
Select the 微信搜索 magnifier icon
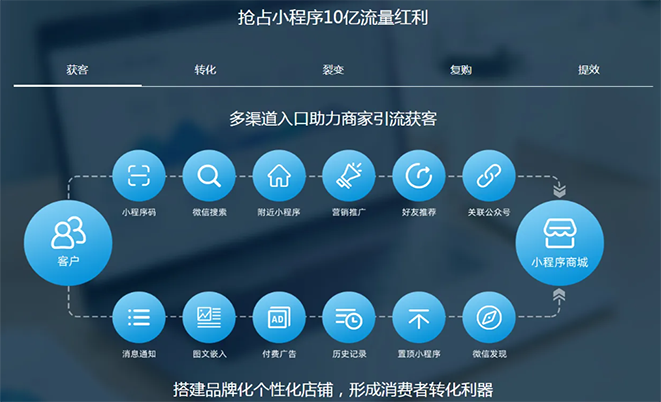click(x=209, y=177)
